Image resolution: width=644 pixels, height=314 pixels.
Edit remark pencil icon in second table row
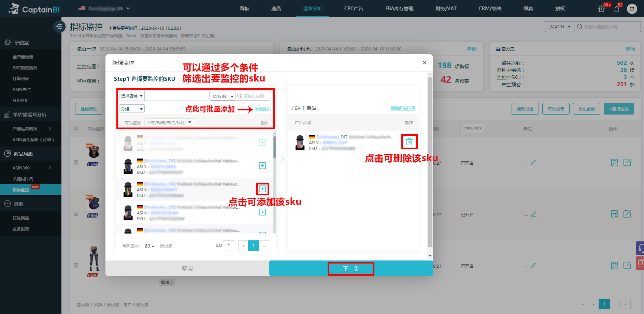pos(534,214)
